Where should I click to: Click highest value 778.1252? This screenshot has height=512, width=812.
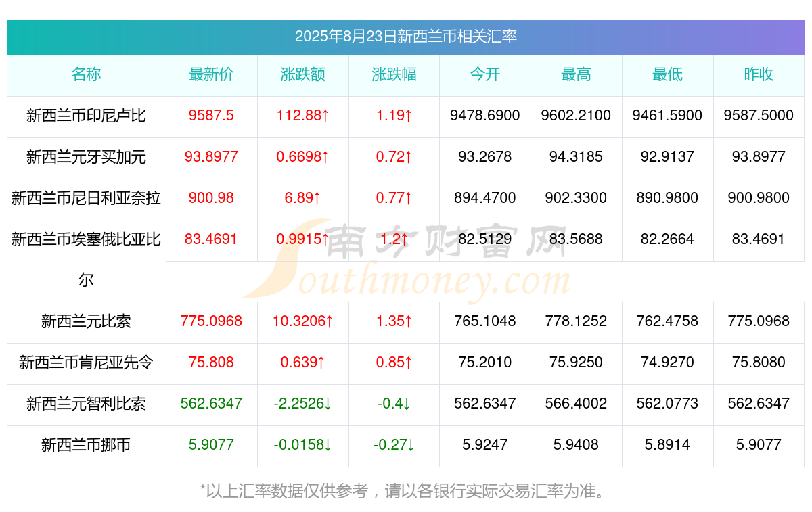point(577,321)
